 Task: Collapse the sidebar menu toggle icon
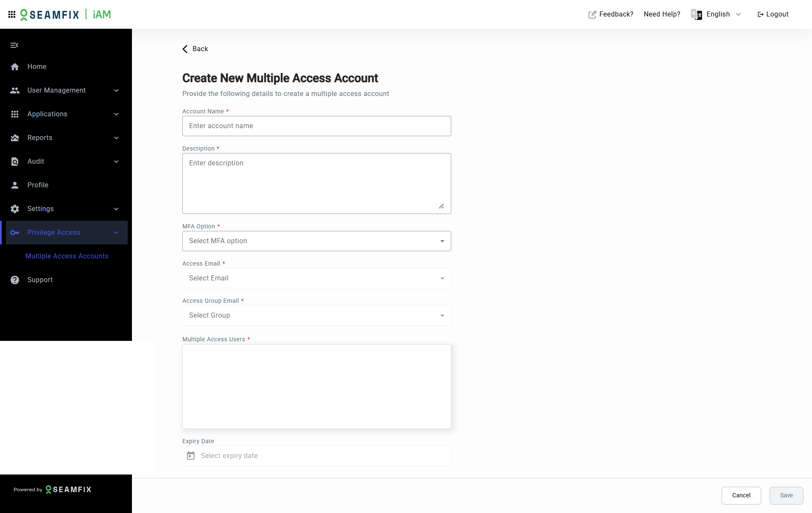pos(14,45)
